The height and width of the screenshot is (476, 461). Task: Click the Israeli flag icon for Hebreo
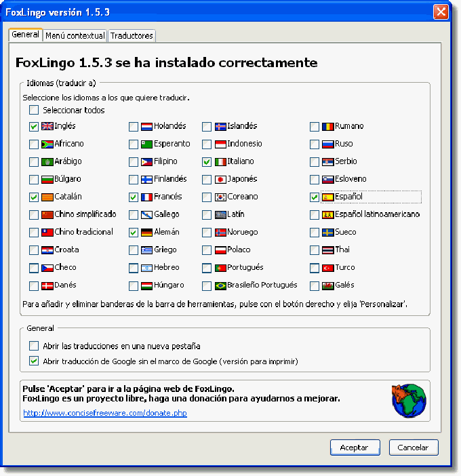click(x=146, y=268)
